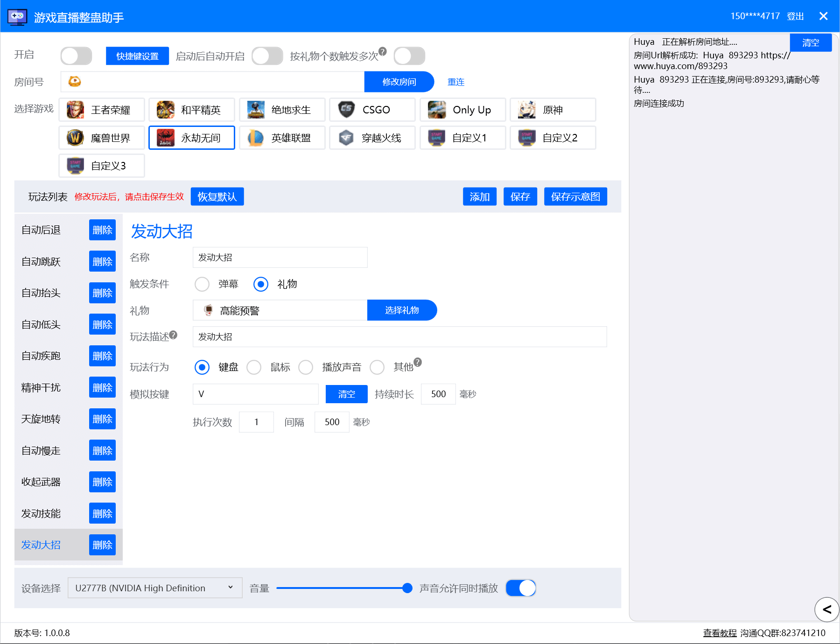Screen dimensions: 840x644
Task: Delete the 自动疾跑 gameplay entry
Action: coord(102,356)
